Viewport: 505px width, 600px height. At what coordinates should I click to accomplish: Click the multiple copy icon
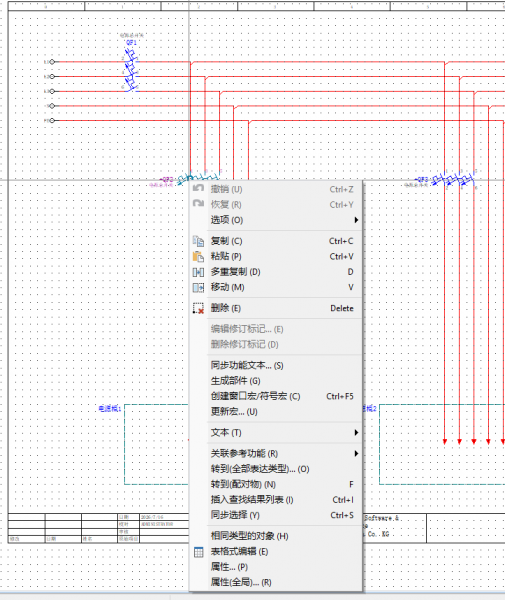198,272
